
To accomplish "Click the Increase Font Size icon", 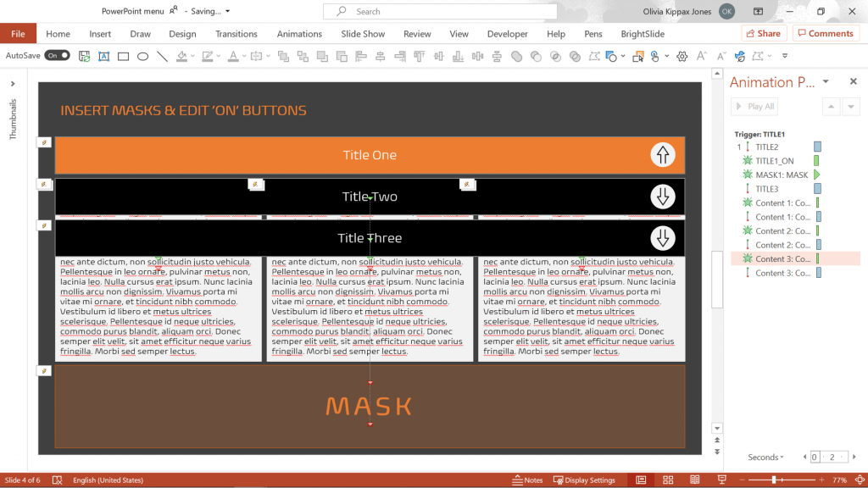I will (701, 56).
